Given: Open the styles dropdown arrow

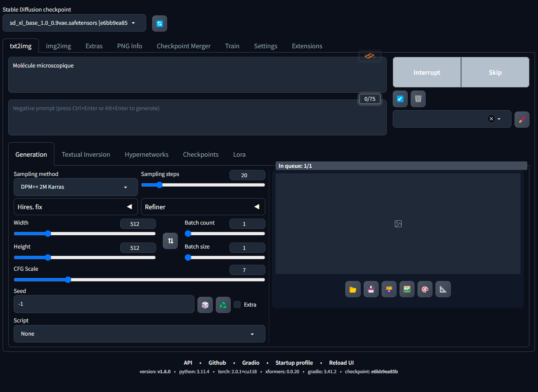Looking at the screenshot, I should (x=499, y=119).
